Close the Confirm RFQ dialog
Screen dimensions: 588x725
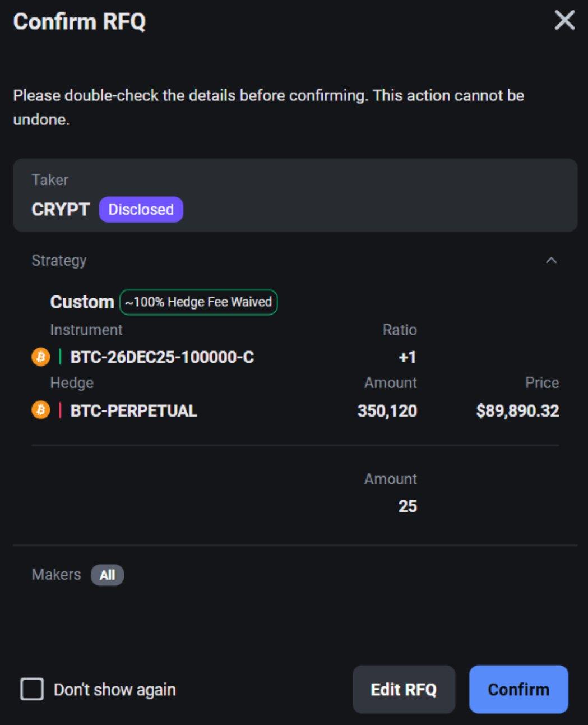coord(564,21)
